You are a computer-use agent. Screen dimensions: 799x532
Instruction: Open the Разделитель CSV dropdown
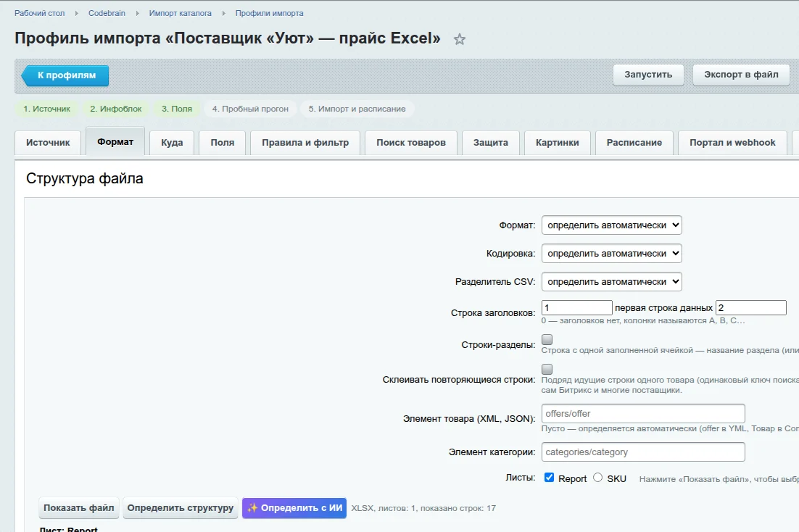611,281
